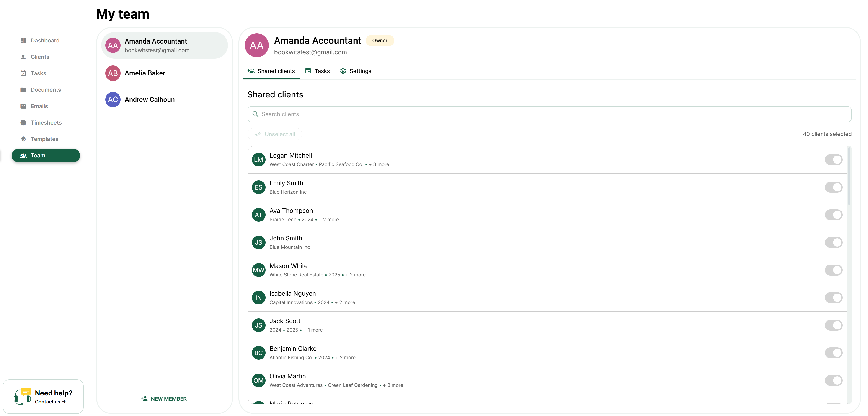
Task: Click the NEW MEMBER button
Action: click(x=164, y=399)
